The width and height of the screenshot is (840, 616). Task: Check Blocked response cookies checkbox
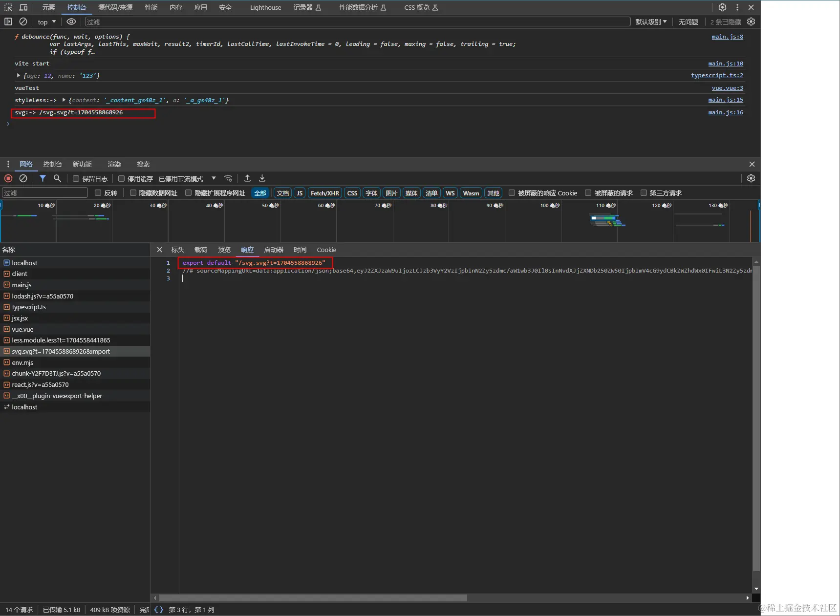pyautogui.click(x=512, y=193)
